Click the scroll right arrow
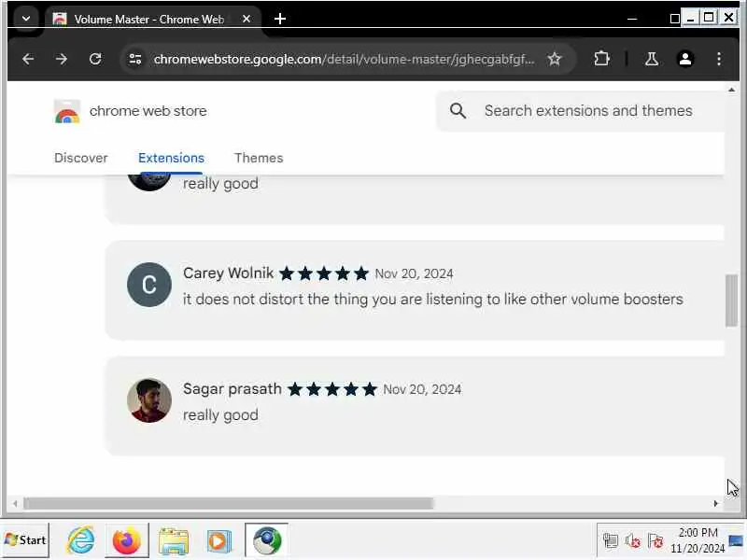This screenshot has width=747, height=560. [x=715, y=503]
